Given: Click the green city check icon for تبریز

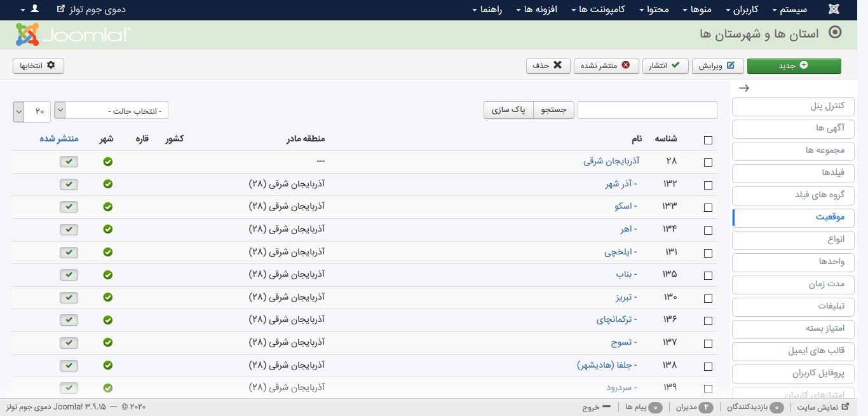Looking at the screenshot, I should pos(107,297).
